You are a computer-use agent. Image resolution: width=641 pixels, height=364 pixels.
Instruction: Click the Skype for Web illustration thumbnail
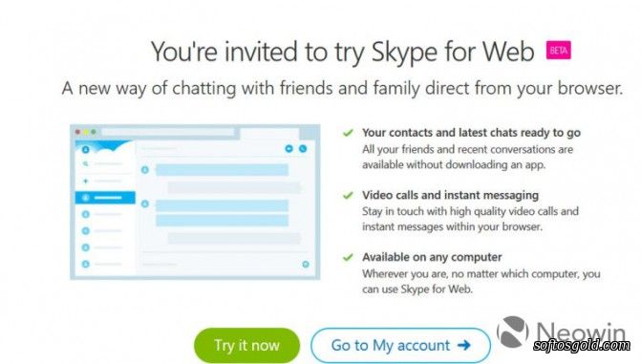point(195,202)
